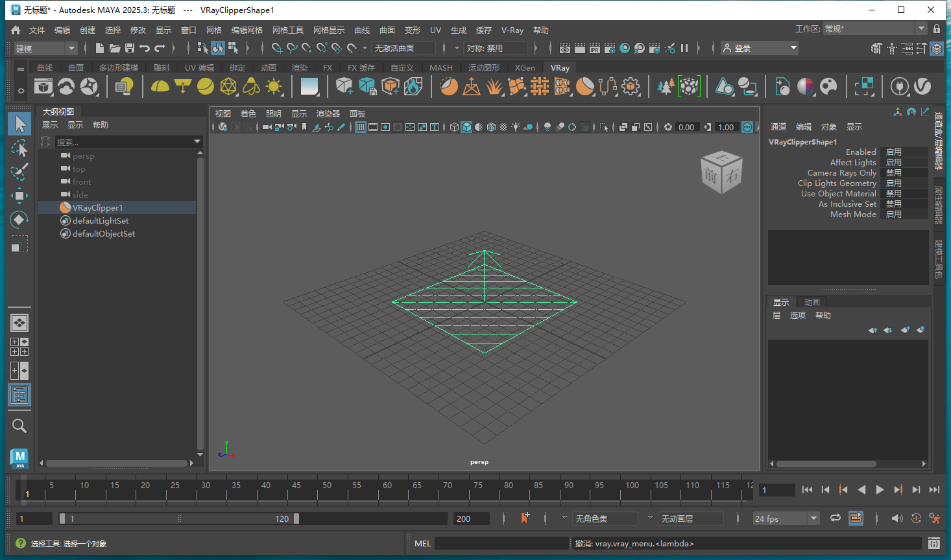Click the Undo arrow icon
Viewport: 951px width, 560px height.
coord(144,48)
